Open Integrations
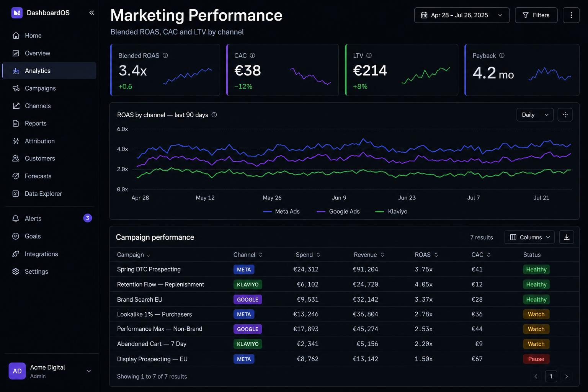Viewport: 588px width, 392px height. [49, 254]
